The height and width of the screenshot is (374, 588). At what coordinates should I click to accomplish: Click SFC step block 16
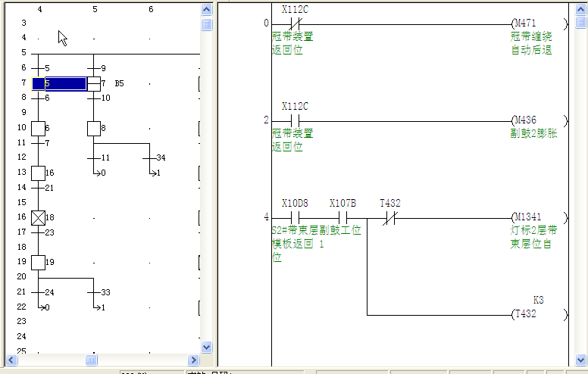click(x=38, y=173)
